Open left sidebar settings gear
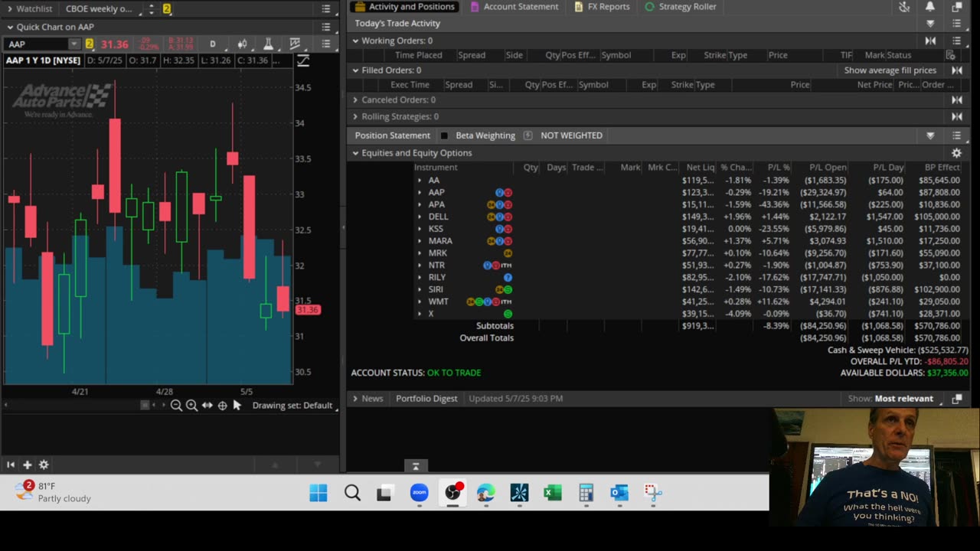Image resolution: width=980 pixels, height=551 pixels. (44, 465)
